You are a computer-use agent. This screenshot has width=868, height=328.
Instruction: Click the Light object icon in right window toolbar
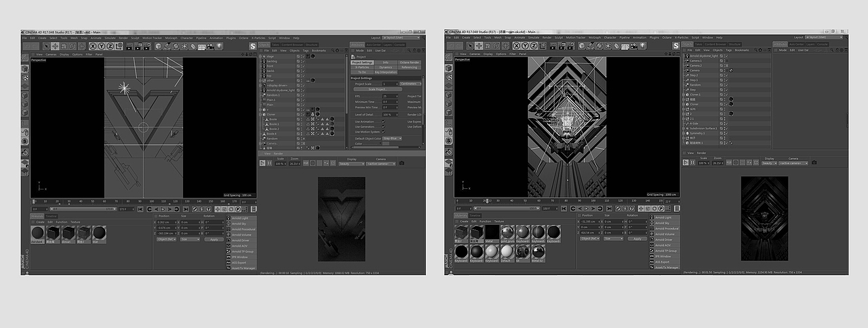(x=642, y=46)
